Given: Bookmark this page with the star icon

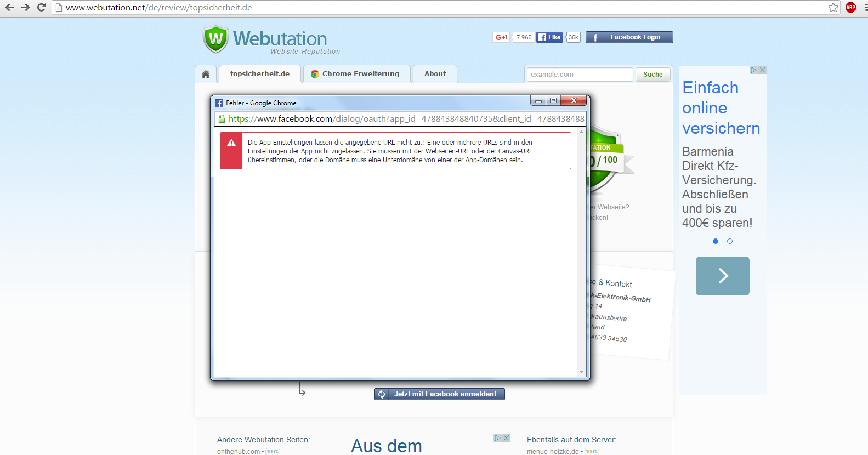Looking at the screenshot, I should point(833,7).
